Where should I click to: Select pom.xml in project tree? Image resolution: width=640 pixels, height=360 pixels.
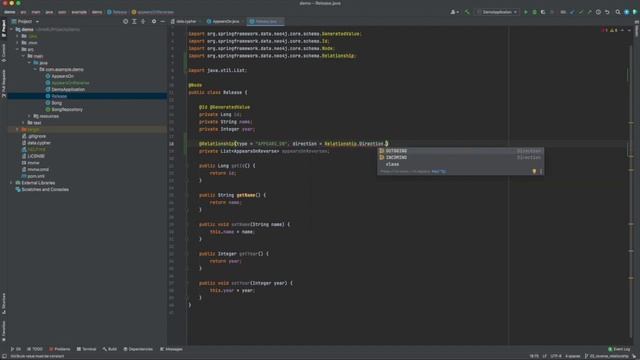(36, 176)
